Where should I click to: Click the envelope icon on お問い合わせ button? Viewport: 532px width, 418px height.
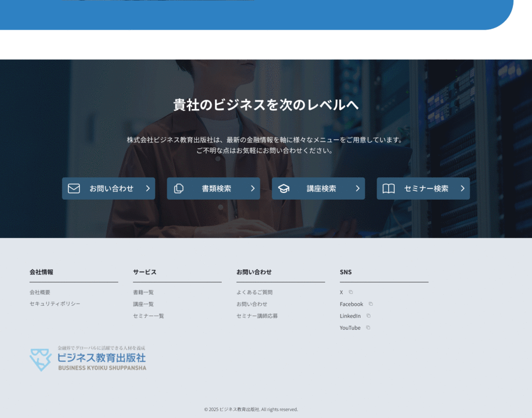coord(74,188)
